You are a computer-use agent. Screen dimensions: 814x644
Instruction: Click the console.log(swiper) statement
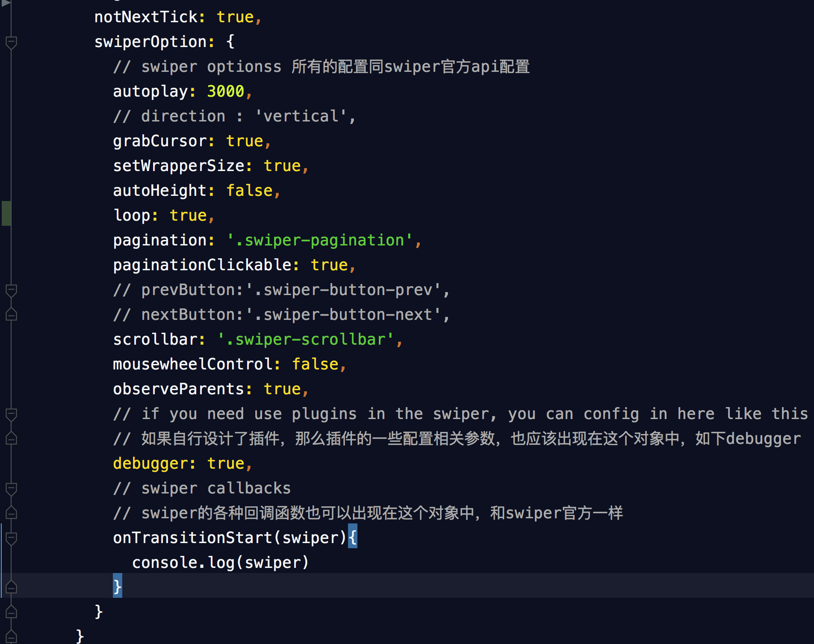[220, 562]
